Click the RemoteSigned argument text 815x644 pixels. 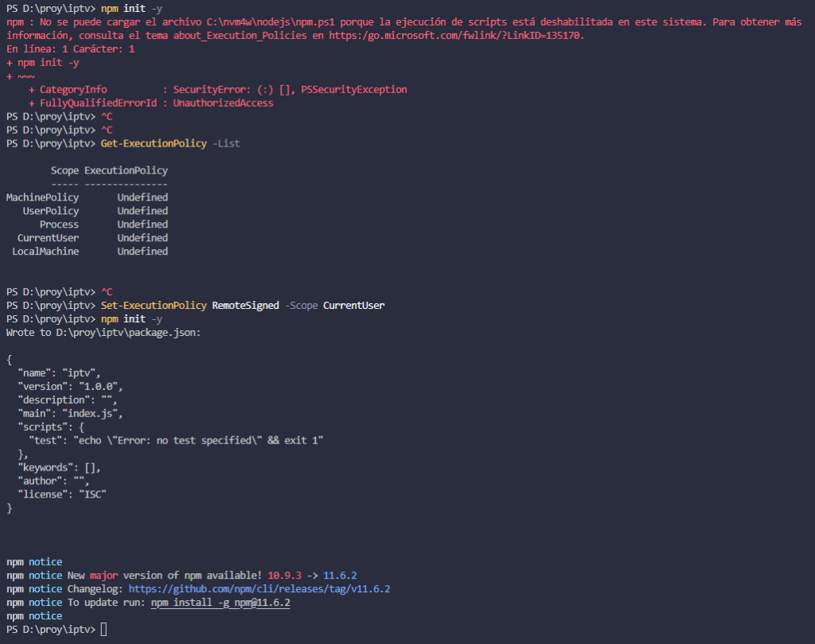point(245,305)
